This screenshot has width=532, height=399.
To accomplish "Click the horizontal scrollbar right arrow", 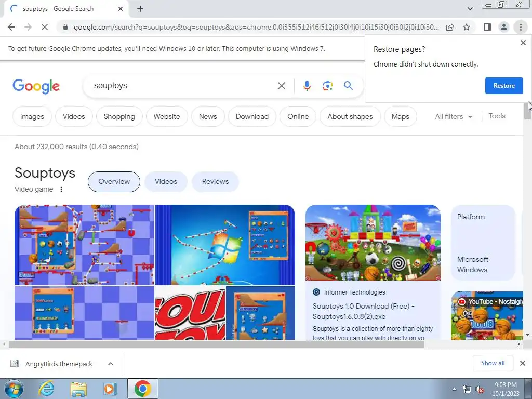I will [519, 344].
